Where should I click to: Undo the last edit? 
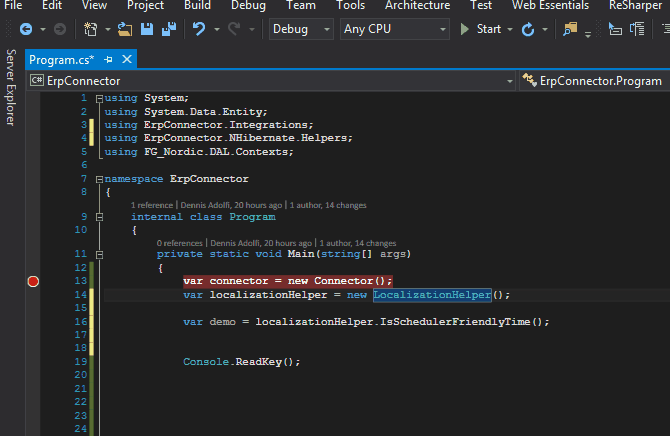pos(199,29)
